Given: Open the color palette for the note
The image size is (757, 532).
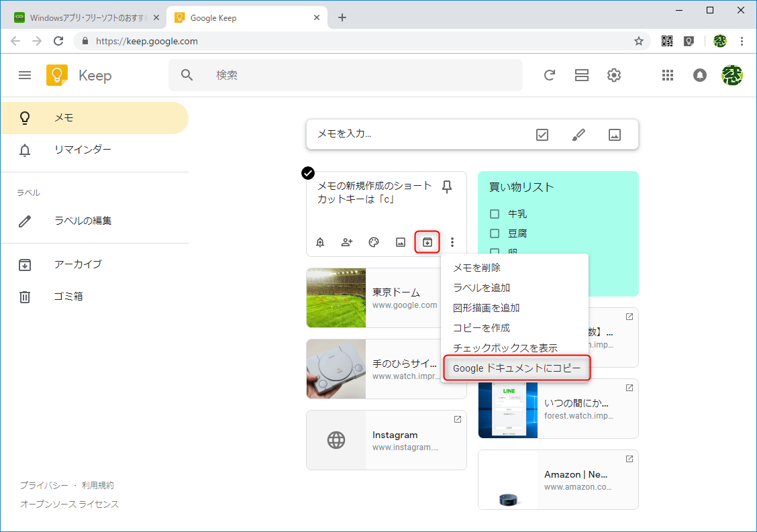Looking at the screenshot, I should [x=373, y=242].
